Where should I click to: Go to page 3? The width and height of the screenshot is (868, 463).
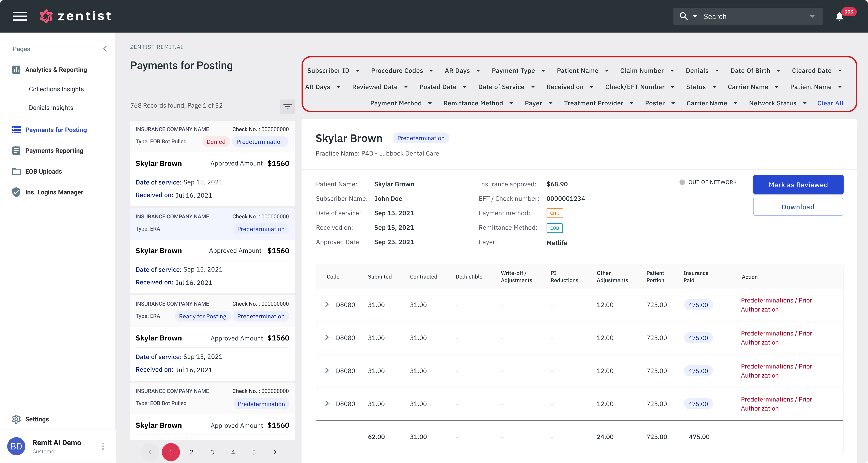pyautogui.click(x=212, y=452)
